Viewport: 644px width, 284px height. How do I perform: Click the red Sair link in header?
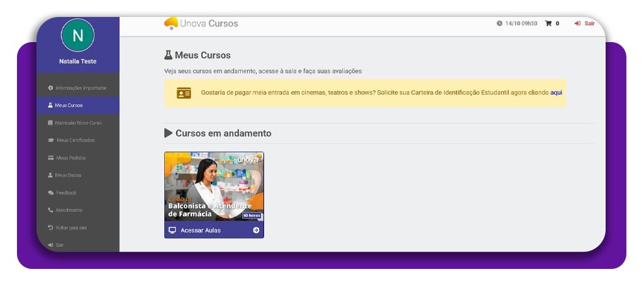coord(589,23)
